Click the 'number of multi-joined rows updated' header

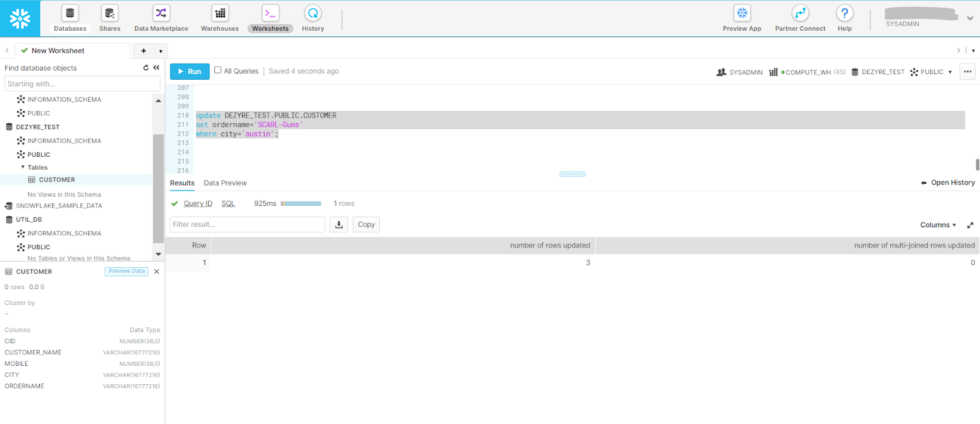click(x=788, y=246)
